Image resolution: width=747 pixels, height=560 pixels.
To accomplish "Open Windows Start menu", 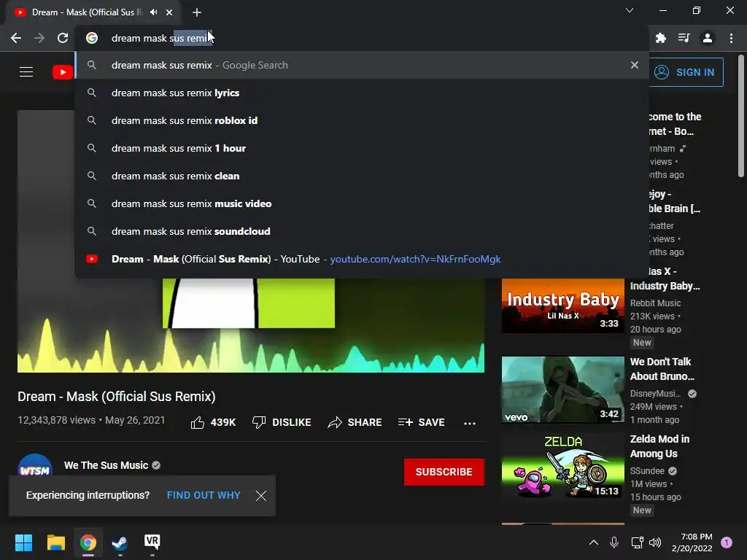I will [23, 542].
